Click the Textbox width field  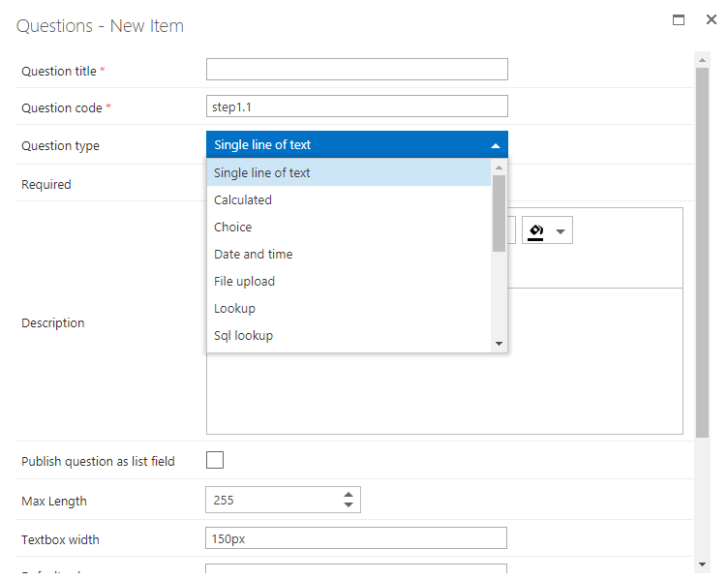pyautogui.click(x=355, y=538)
